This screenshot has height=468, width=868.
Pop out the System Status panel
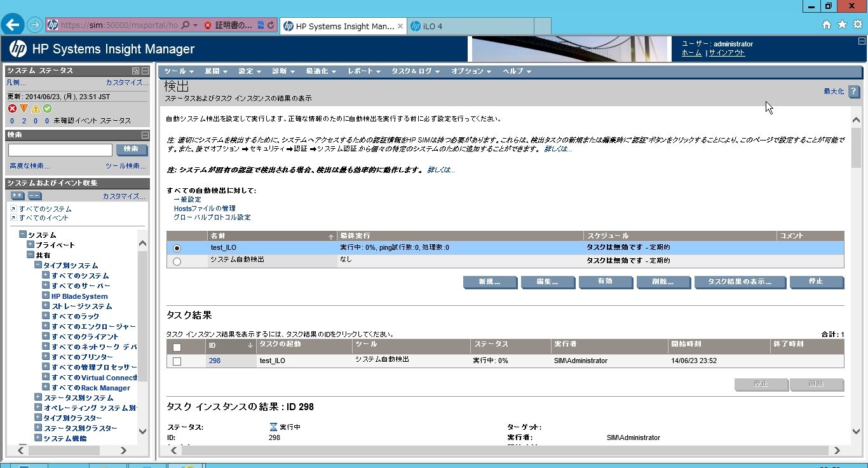tap(135, 71)
